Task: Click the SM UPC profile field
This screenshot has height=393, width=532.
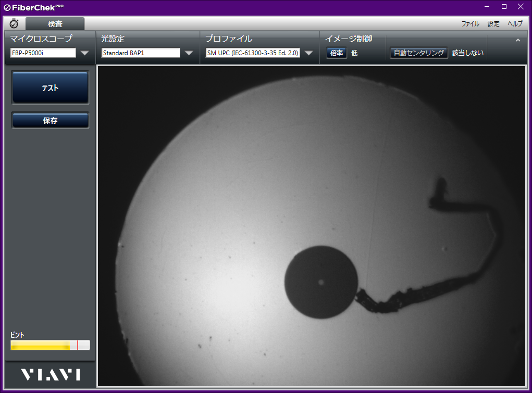Action: (253, 53)
